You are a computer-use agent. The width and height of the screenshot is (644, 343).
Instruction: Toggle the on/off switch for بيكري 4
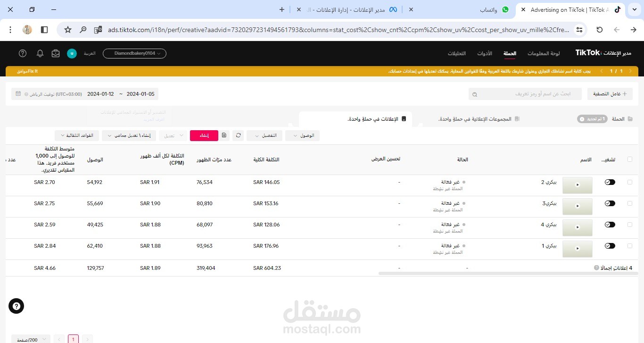point(610,225)
